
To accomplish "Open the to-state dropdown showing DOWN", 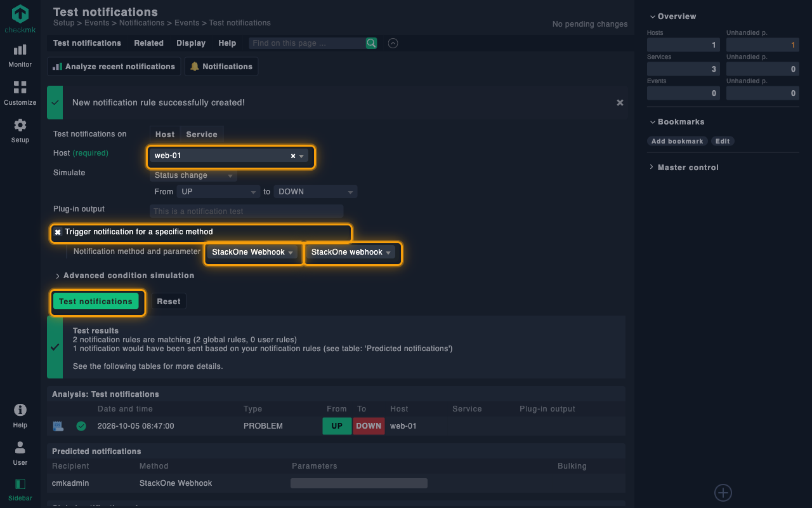I will click(x=315, y=192).
